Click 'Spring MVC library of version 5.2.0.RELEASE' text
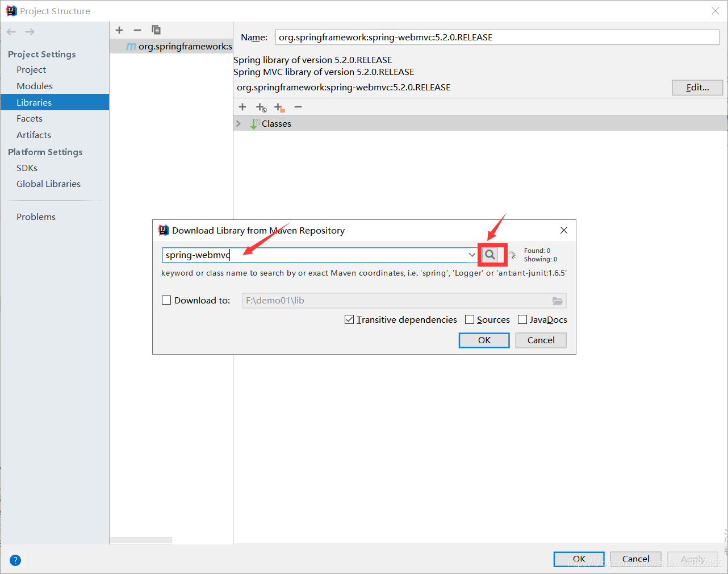Viewport: 728px width, 574px height. coord(324,72)
